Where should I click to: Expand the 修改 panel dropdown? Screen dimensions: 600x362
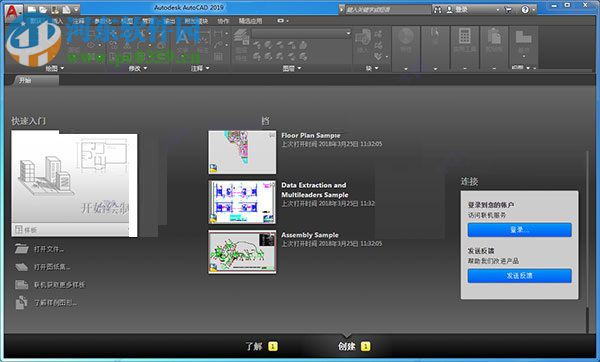coord(138,68)
